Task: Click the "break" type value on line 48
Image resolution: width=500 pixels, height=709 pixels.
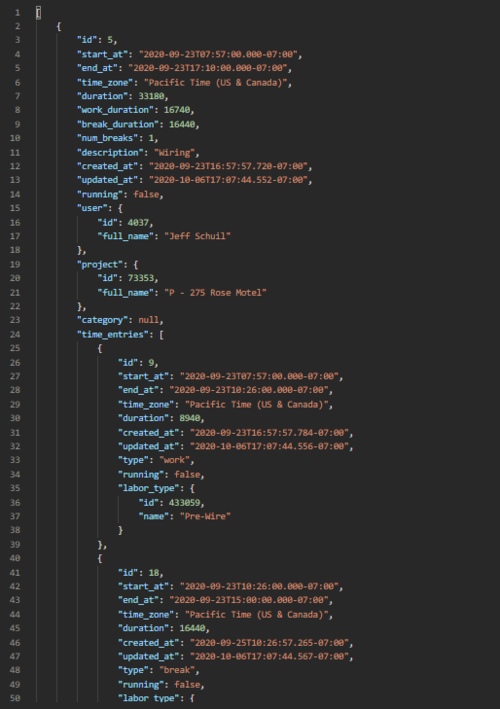Action: [177, 670]
